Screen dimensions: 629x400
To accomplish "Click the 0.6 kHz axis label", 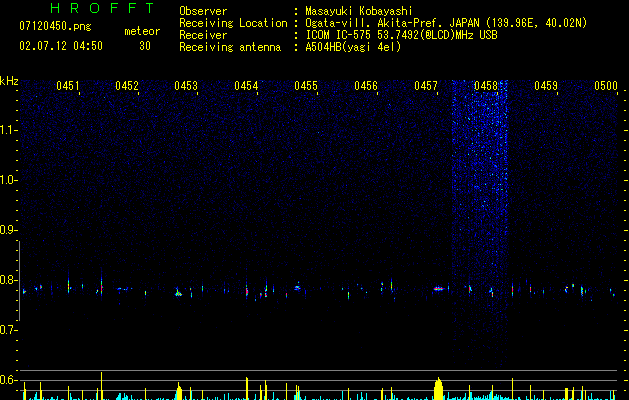I will pos(7,380).
